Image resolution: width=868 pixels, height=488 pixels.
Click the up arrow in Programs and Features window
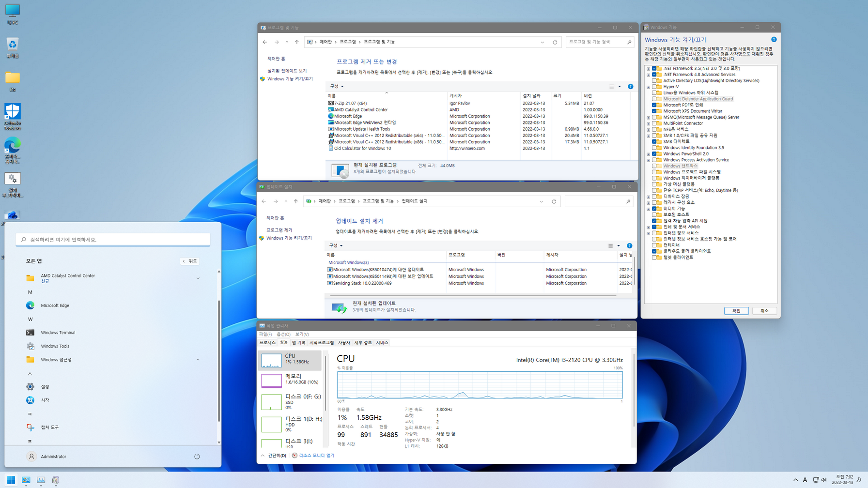point(296,42)
